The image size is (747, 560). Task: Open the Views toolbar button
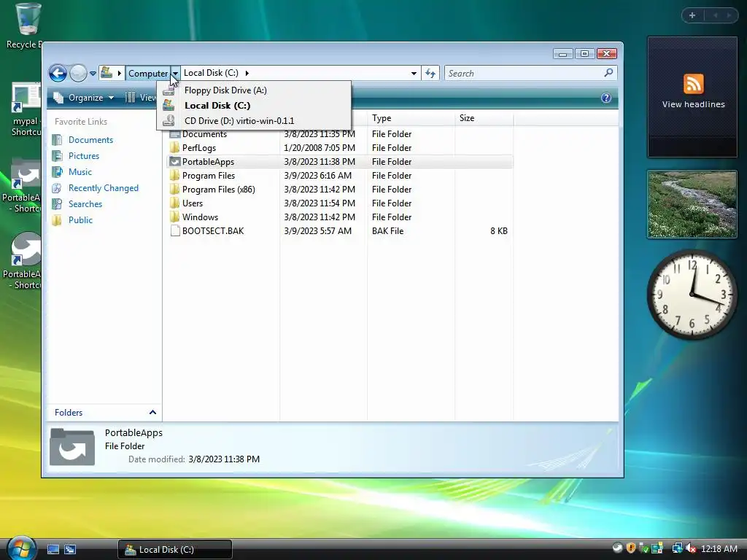point(141,98)
